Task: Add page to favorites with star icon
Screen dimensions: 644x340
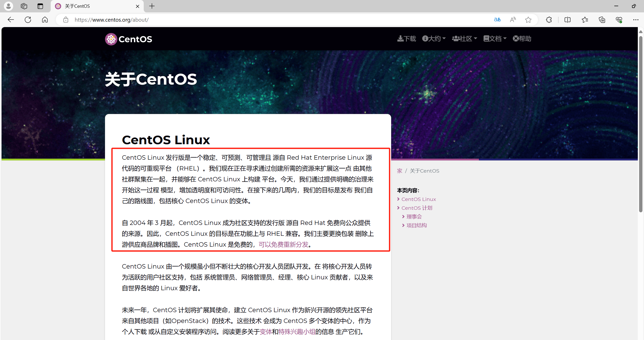Action: coord(528,20)
